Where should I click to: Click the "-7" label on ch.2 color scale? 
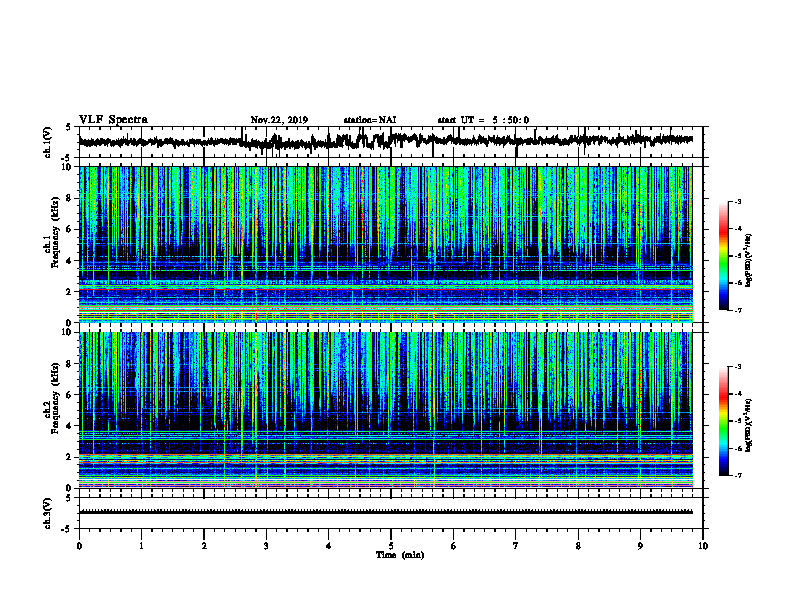click(x=737, y=475)
